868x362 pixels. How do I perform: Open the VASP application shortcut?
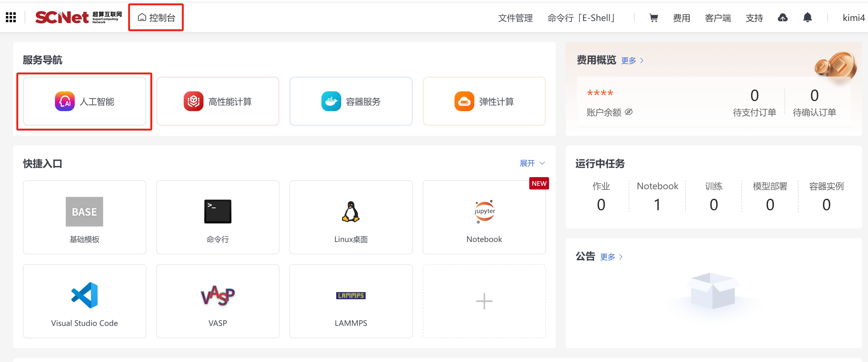(217, 301)
